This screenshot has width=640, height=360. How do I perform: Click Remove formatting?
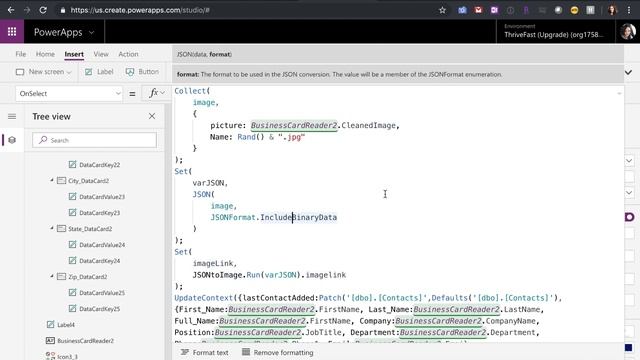[x=278, y=352]
